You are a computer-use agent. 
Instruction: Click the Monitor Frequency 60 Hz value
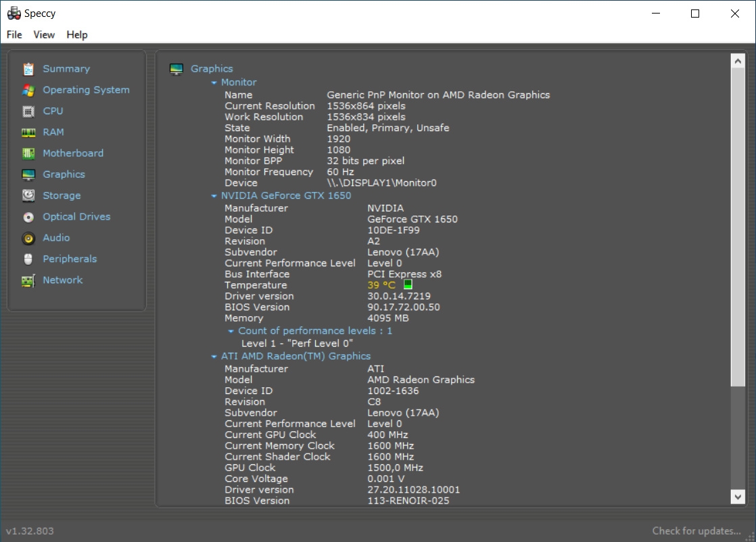click(x=340, y=172)
